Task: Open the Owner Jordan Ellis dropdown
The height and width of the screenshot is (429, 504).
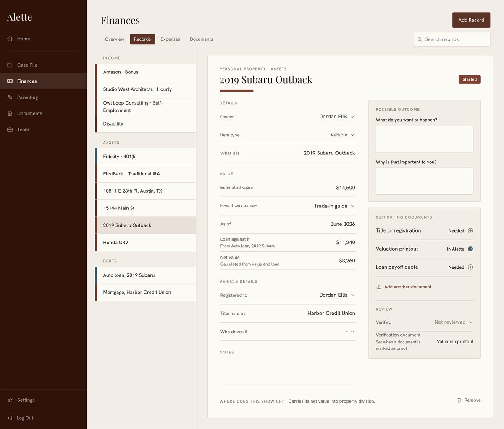Action: (337, 117)
